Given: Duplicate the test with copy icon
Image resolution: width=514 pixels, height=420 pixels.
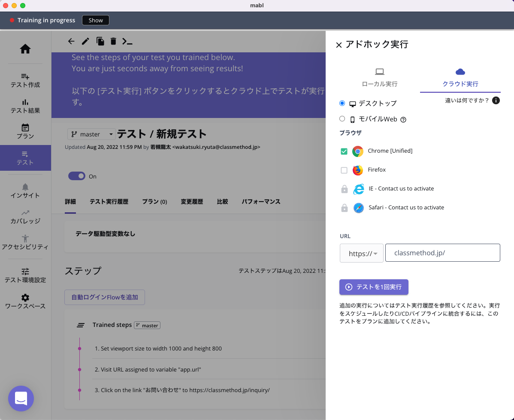Looking at the screenshot, I should tap(100, 41).
